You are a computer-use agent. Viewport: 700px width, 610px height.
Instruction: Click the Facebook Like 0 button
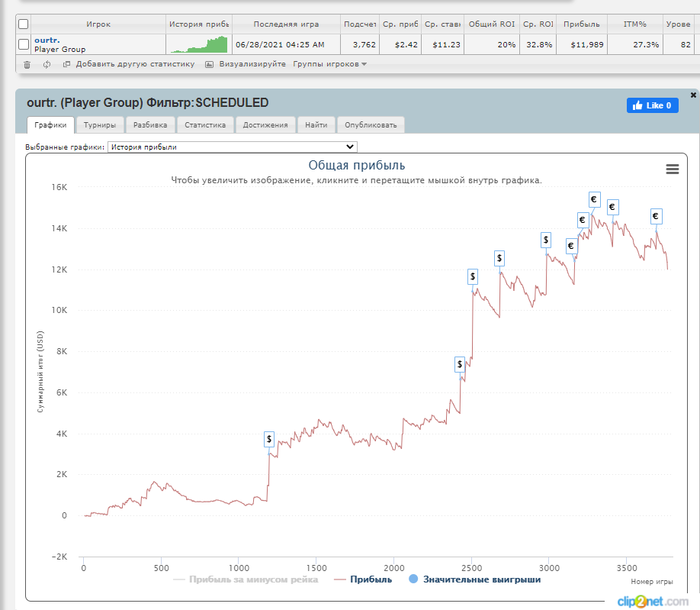(652, 105)
